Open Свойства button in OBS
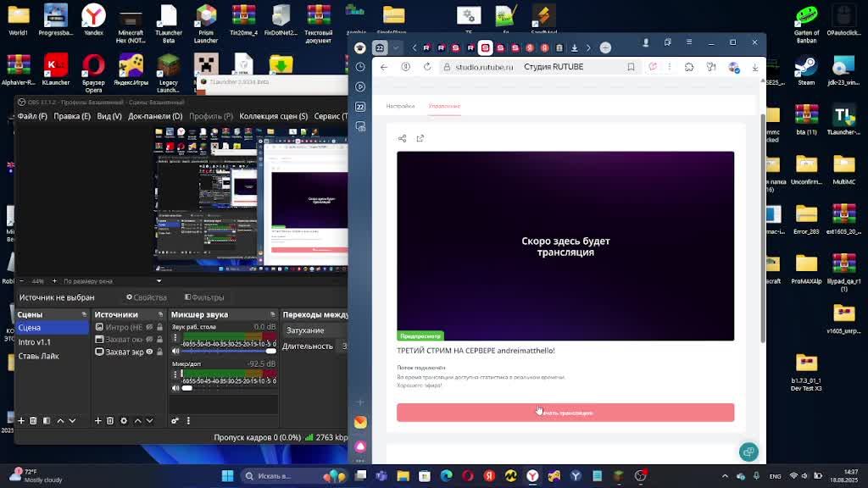Viewport: 868px width, 488px height. click(146, 297)
